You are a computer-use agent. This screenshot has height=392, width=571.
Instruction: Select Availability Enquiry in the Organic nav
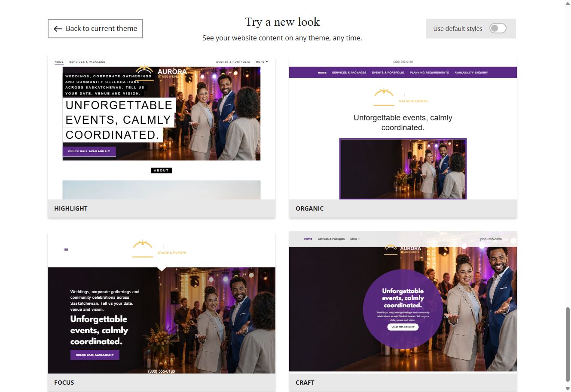tap(471, 73)
